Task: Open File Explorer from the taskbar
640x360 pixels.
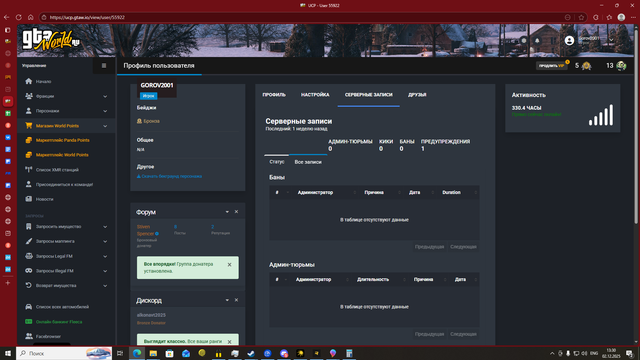Action: tap(153, 353)
